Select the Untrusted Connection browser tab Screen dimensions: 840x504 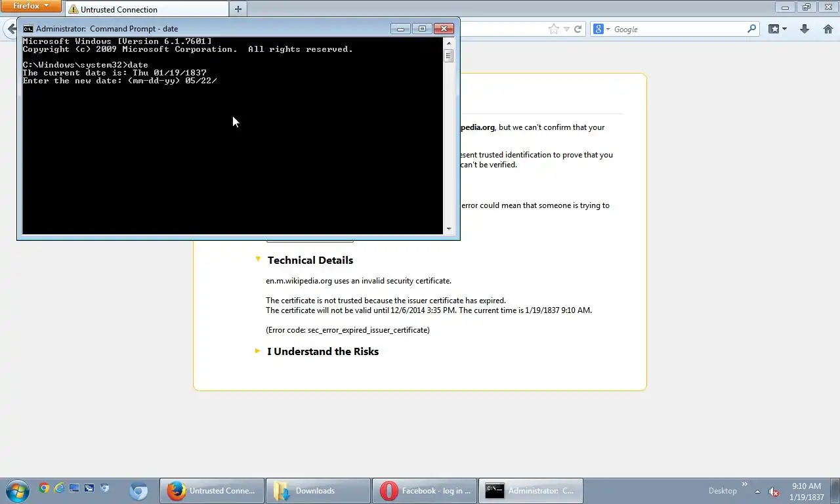[x=146, y=9]
